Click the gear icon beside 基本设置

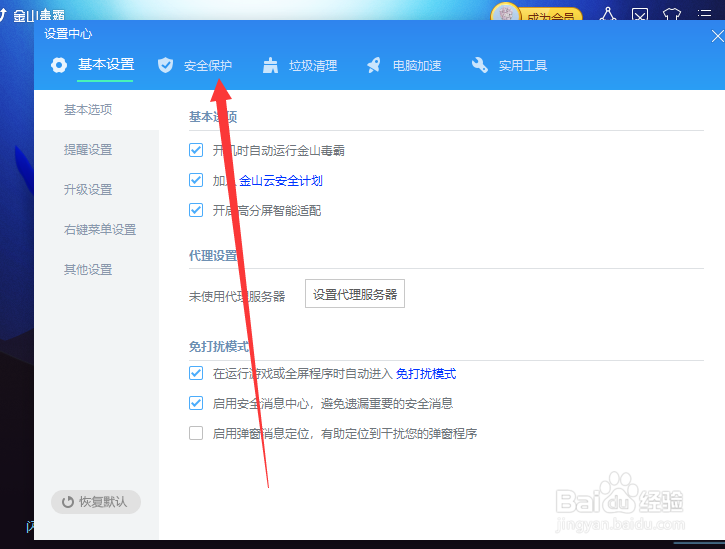[x=59, y=65]
